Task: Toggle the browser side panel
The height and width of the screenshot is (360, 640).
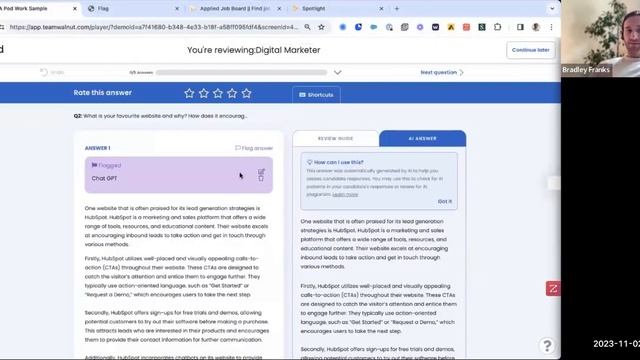Action: (x=520, y=27)
